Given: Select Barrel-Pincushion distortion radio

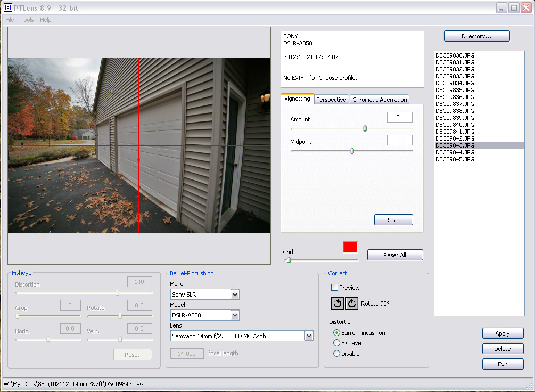Looking at the screenshot, I should (x=336, y=332).
